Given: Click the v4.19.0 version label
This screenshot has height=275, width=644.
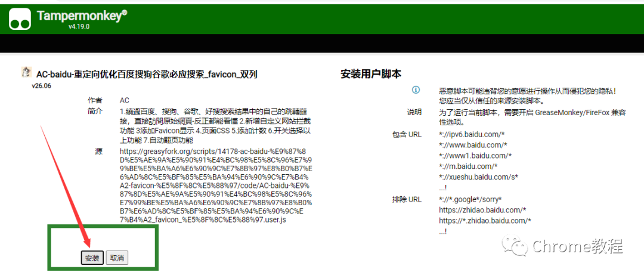Looking at the screenshot, I should (x=79, y=26).
